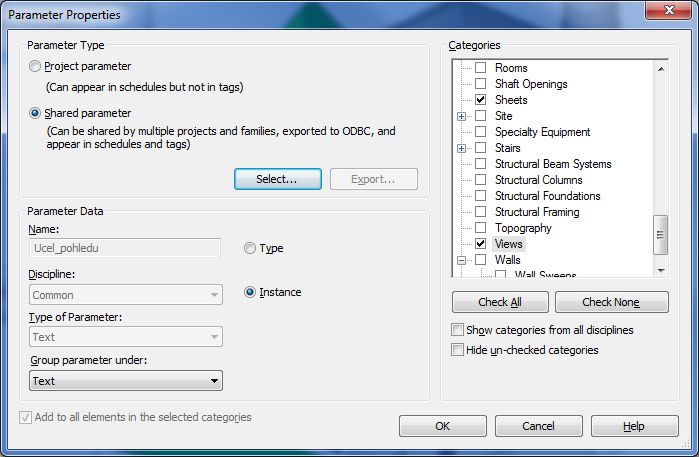
Task: Expand the Stairs category tree node
Action: tap(462, 148)
